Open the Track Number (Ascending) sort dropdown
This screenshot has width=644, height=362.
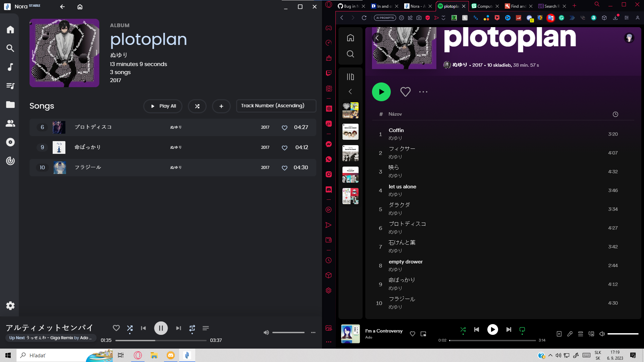276,106
